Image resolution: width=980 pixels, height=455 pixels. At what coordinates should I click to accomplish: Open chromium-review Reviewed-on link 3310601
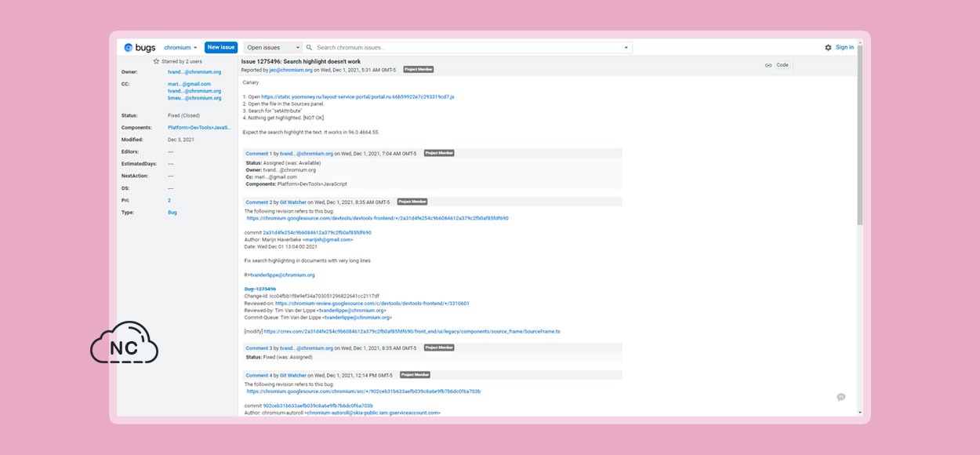(x=372, y=303)
